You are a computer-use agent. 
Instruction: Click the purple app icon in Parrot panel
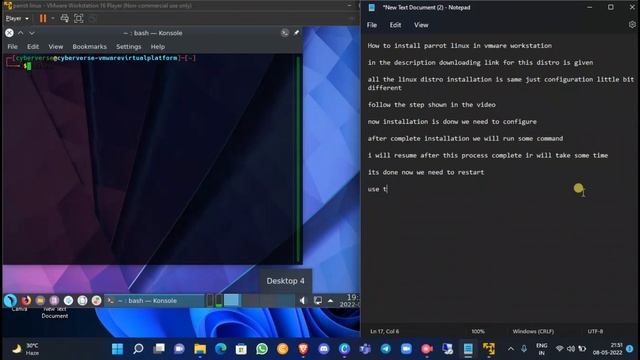[54, 301]
